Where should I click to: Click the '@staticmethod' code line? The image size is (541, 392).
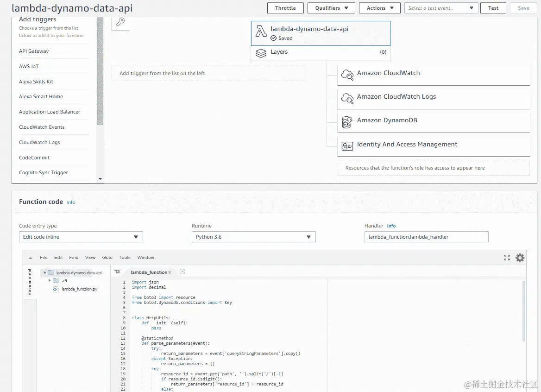(x=157, y=338)
